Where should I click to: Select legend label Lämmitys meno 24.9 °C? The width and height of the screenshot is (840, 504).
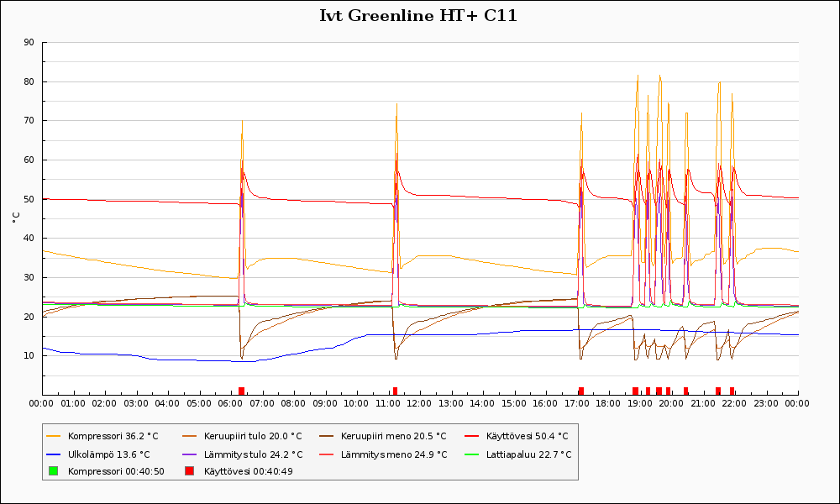[394, 454]
